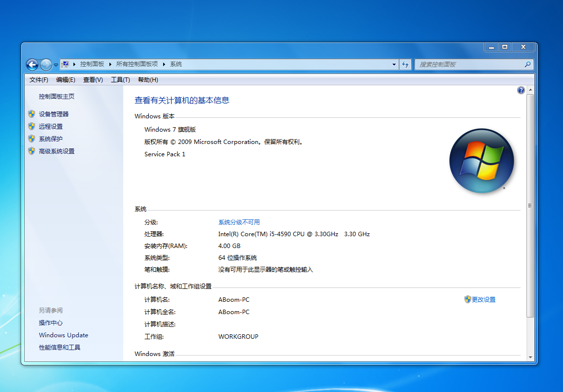
Task: Open 操作中心 in the sidebar
Action: point(51,322)
